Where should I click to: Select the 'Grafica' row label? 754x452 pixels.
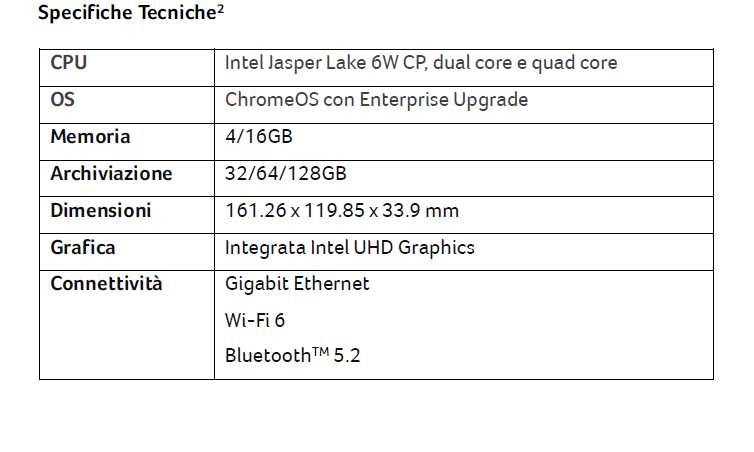[83, 248]
